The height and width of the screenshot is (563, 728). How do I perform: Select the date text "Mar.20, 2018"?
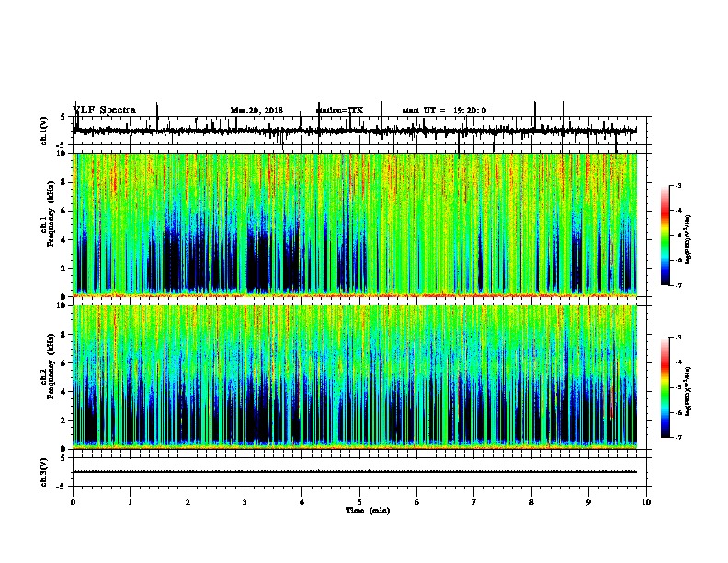(256, 110)
